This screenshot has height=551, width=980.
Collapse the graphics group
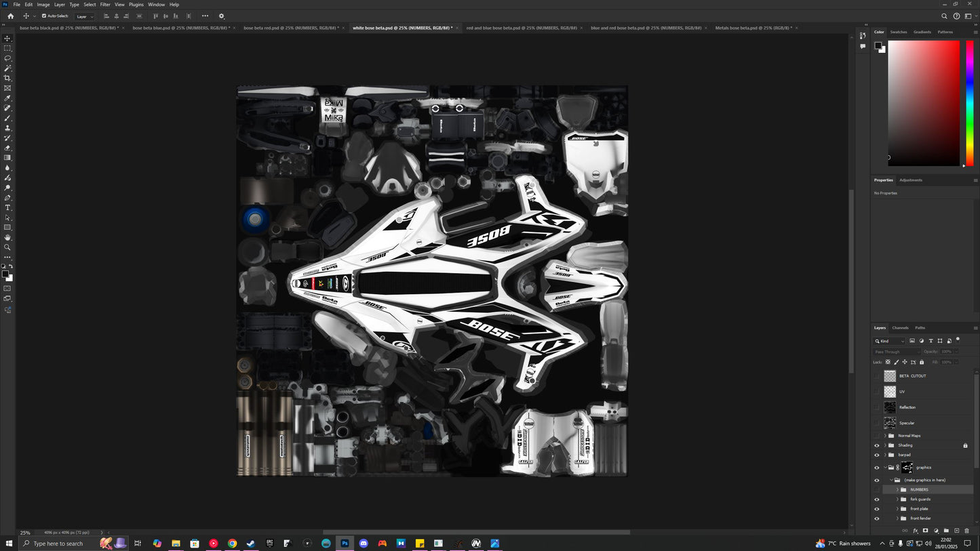pyautogui.click(x=885, y=468)
